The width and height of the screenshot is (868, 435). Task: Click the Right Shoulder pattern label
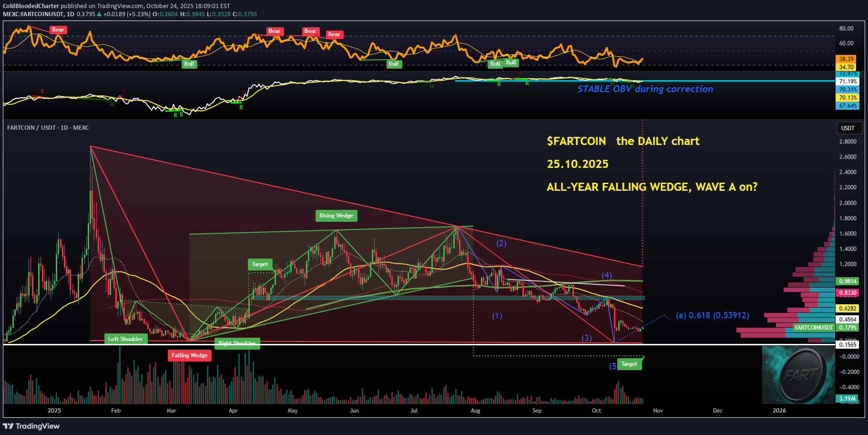pos(237,343)
